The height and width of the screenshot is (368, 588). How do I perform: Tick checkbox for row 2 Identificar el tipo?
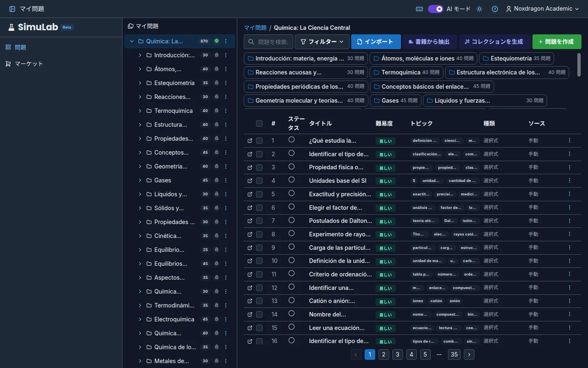[x=259, y=154]
